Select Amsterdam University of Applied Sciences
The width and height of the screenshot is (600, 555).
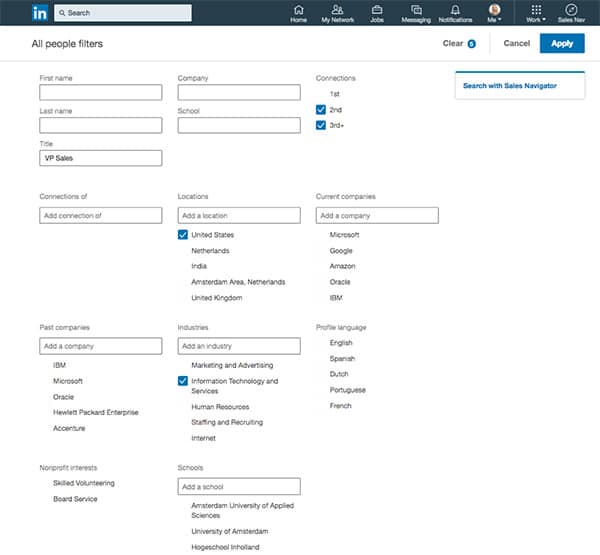pos(243,511)
